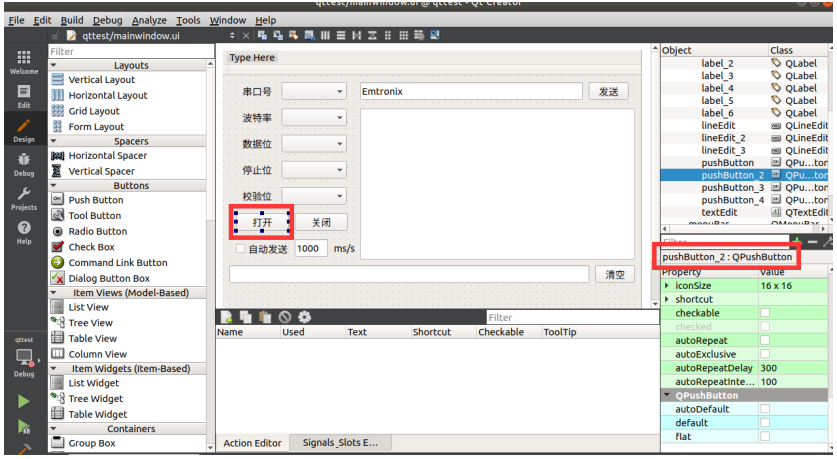Image resolution: width=837 pixels, height=459 pixels.
Task: Lay out vertically in splitter
Action: [x=372, y=35]
